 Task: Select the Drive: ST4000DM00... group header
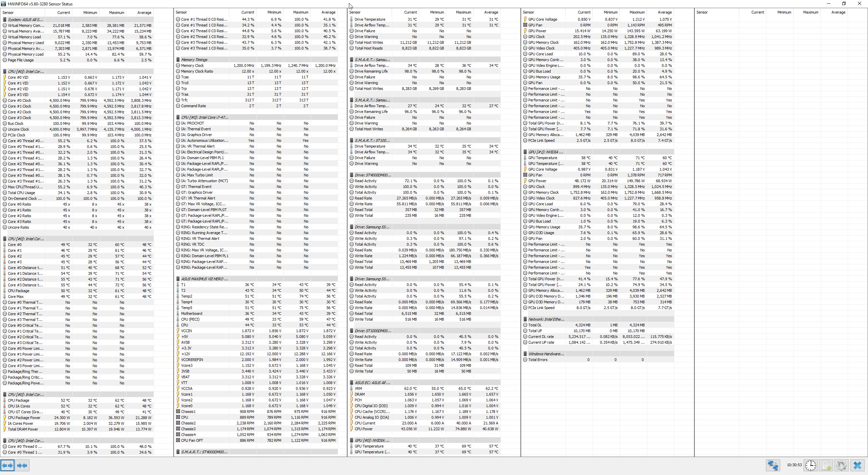point(425,175)
